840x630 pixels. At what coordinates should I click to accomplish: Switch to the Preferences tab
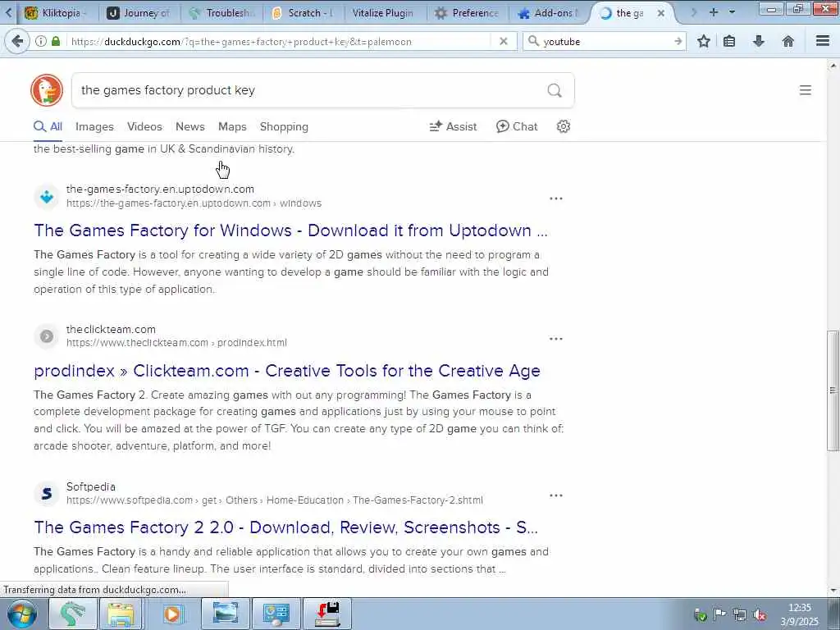click(x=468, y=13)
